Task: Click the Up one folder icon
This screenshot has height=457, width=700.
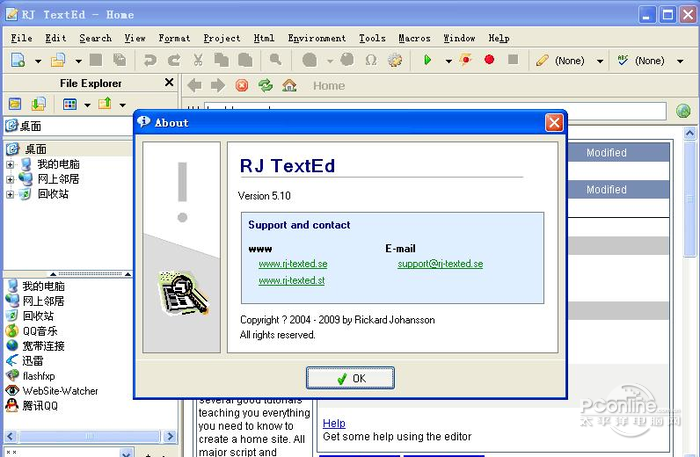Action: [105, 104]
